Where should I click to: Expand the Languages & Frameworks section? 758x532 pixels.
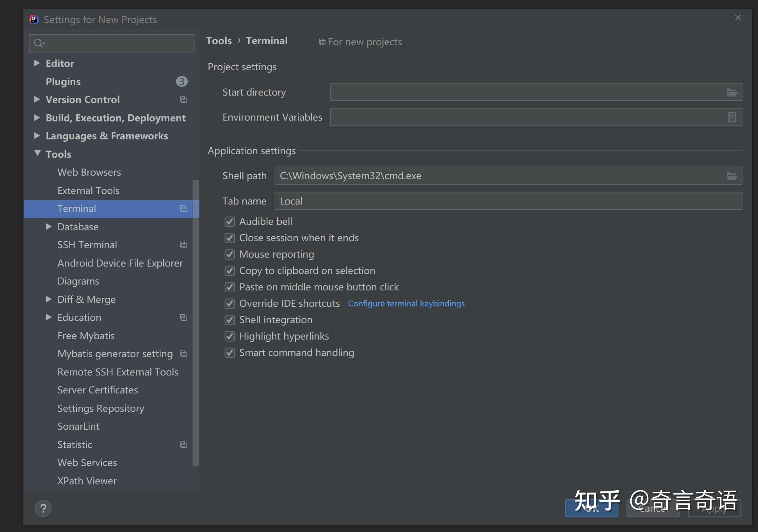pyautogui.click(x=37, y=135)
